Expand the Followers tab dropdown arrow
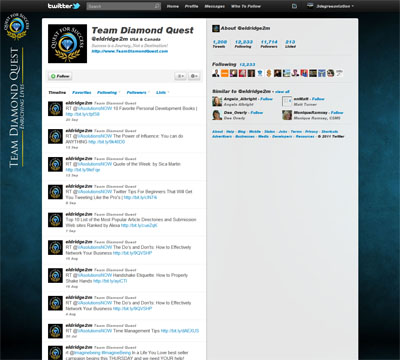 149,92
